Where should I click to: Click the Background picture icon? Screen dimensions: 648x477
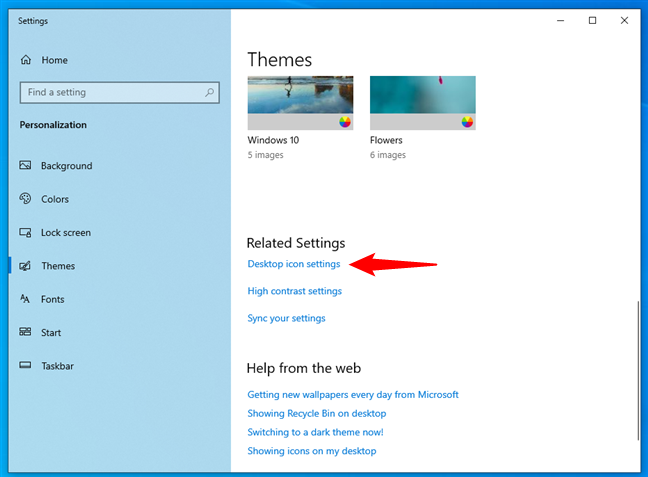pos(25,165)
